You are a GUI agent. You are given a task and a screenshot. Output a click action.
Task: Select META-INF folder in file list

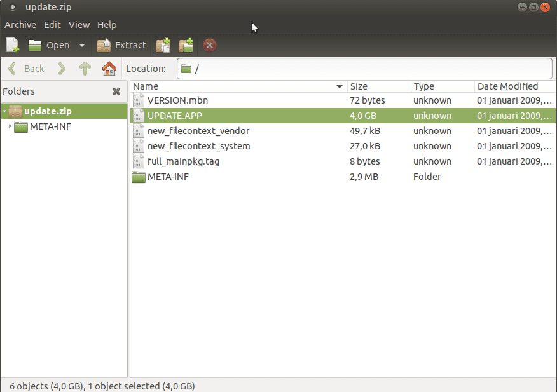(343, 177)
